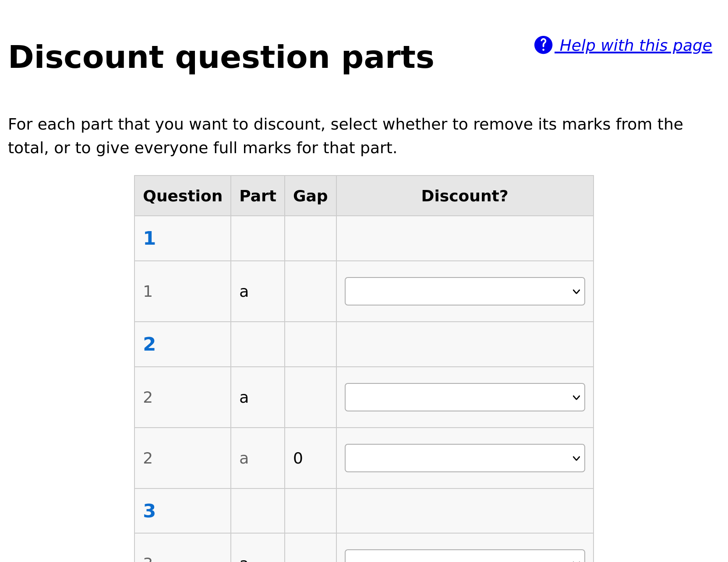
Task: Open the discount dropdown for gap 0 of question 2a
Action: (x=465, y=458)
